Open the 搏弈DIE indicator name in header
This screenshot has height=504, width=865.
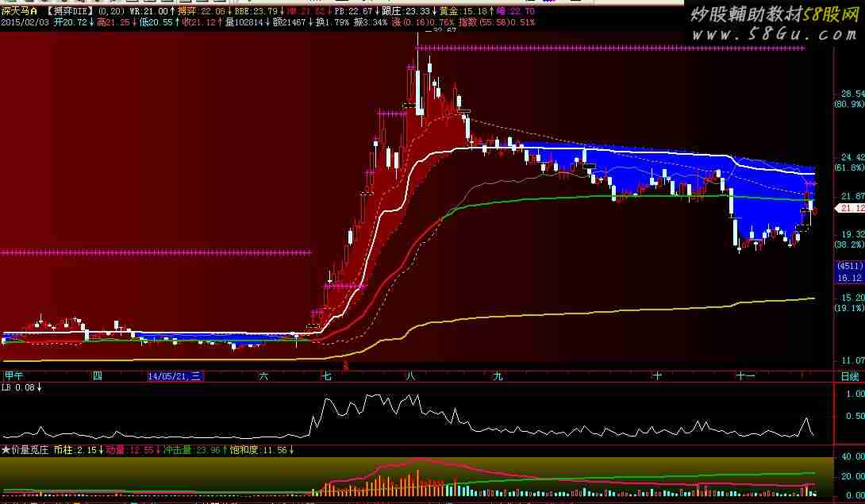(71, 11)
